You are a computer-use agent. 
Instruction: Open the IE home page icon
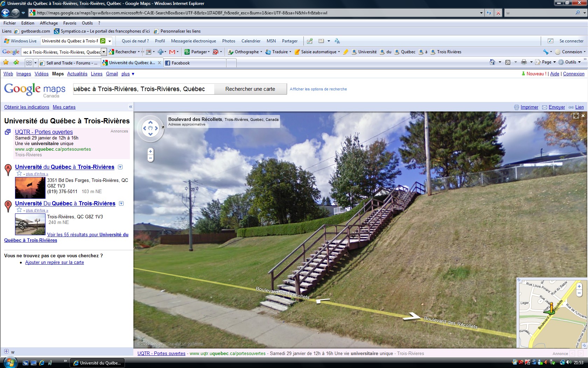(492, 62)
